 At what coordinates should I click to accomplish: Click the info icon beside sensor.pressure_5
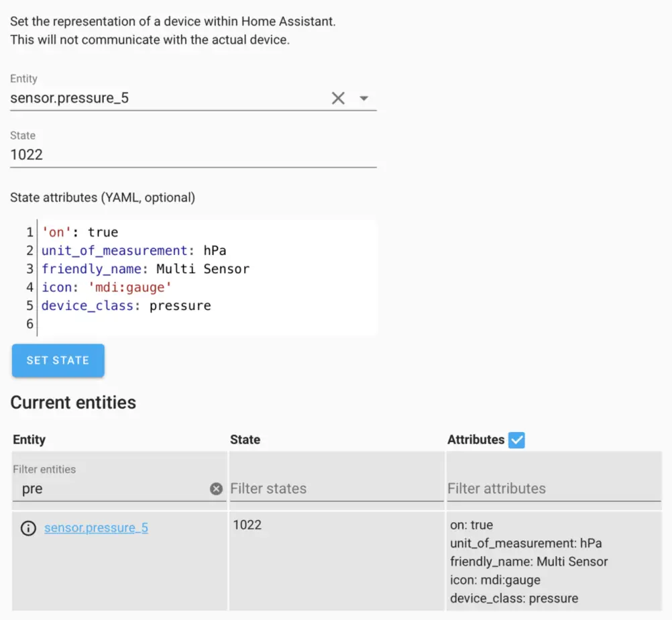click(27, 528)
